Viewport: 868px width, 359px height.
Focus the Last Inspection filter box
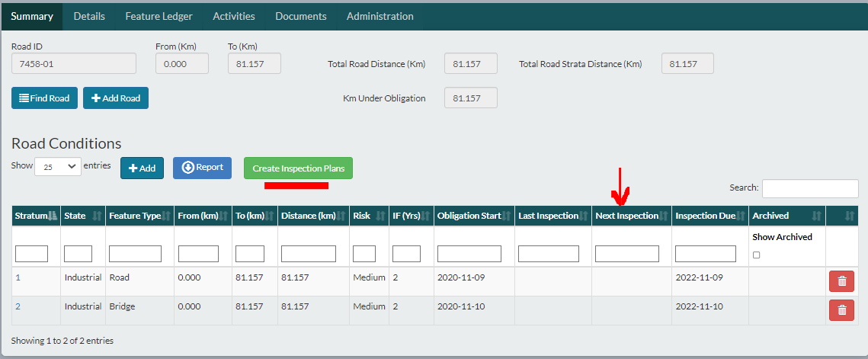pos(549,254)
